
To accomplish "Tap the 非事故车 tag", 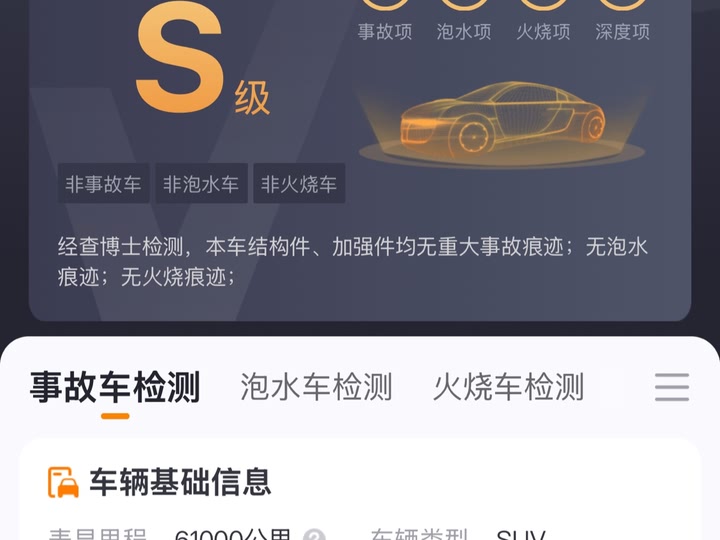I will [x=103, y=183].
